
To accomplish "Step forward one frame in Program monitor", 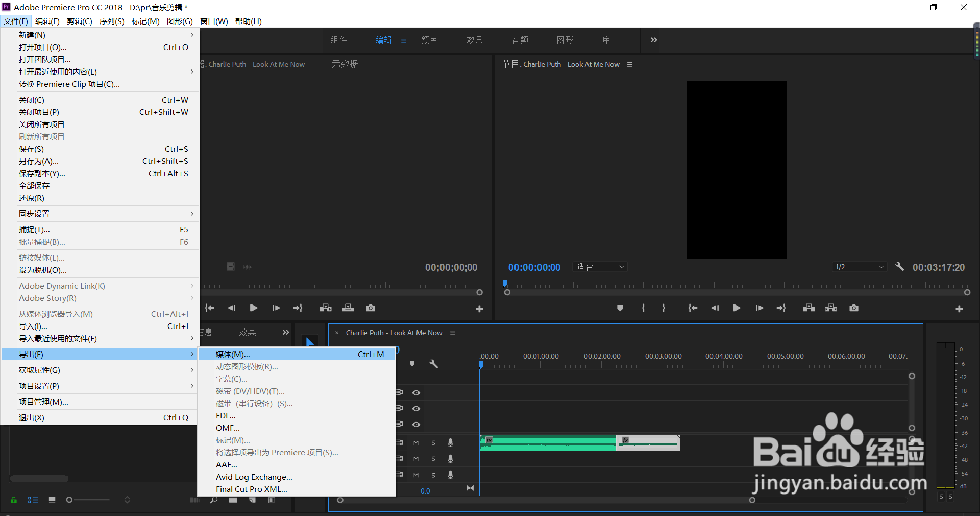I will point(759,308).
